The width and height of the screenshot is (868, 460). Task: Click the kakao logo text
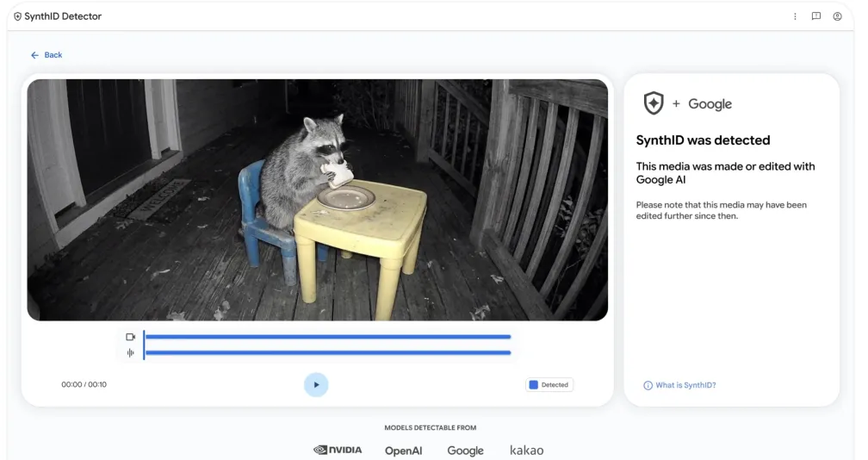pyautogui.click(x=526, y=450)
